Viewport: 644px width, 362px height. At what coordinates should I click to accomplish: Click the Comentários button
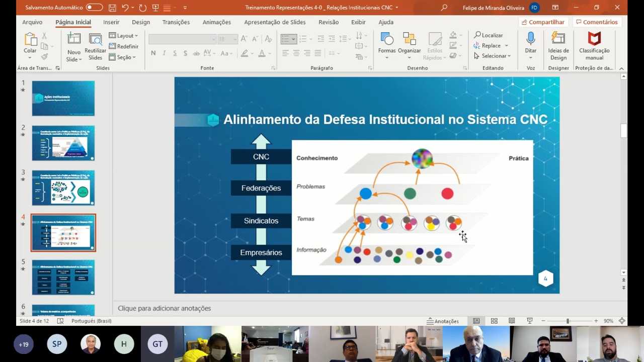tap(597, 22)
